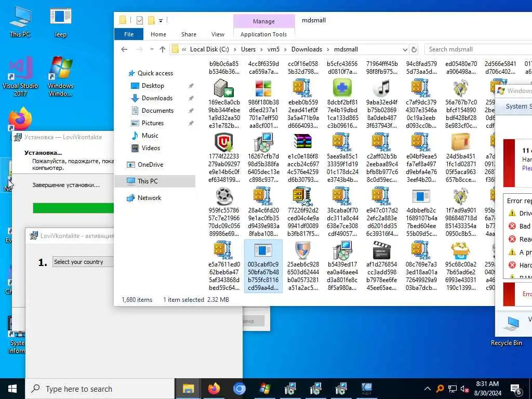532x399 pixels.
Task: Open file 986f180b38 with Windows flag icon
Action: tap(263, 103)
